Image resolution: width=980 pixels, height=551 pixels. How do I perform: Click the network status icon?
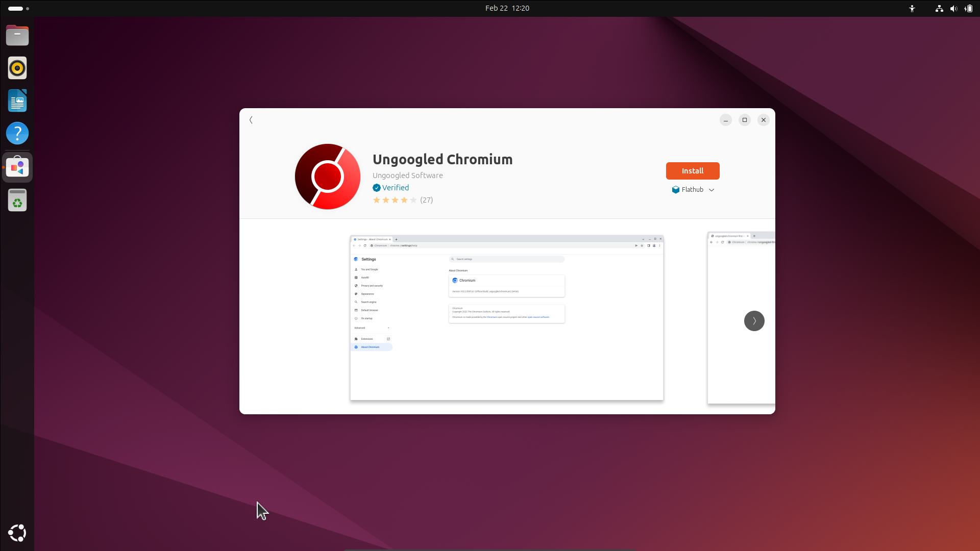(939, 8)
